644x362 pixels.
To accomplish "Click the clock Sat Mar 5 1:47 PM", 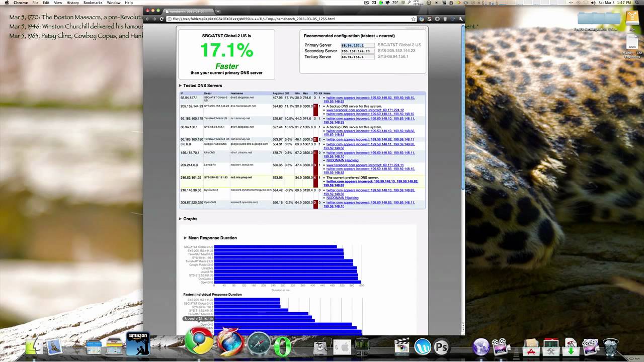I will point(615,3).
